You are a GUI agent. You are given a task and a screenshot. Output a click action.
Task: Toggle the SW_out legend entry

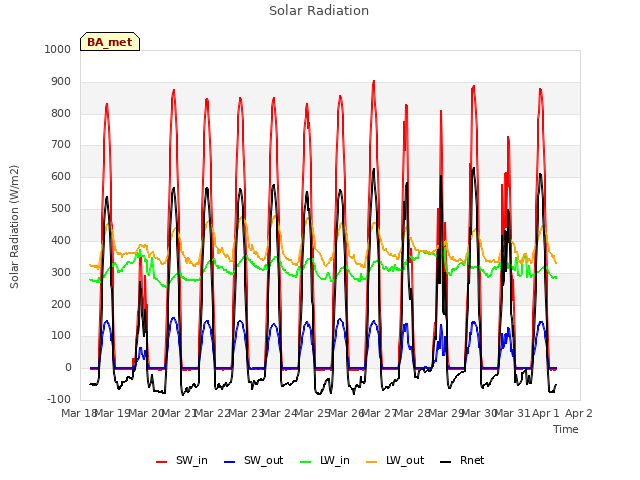(253, 461)
